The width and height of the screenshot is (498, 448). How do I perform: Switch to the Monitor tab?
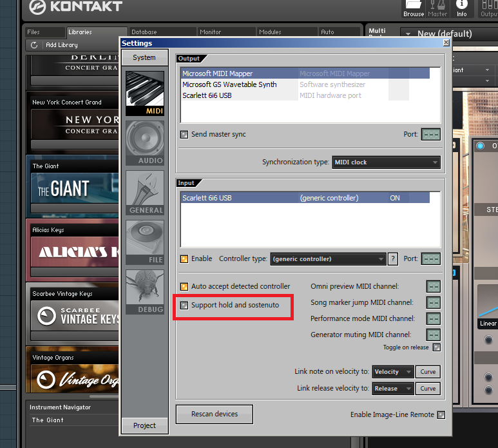pyautogui.click(x=226, y=32)
